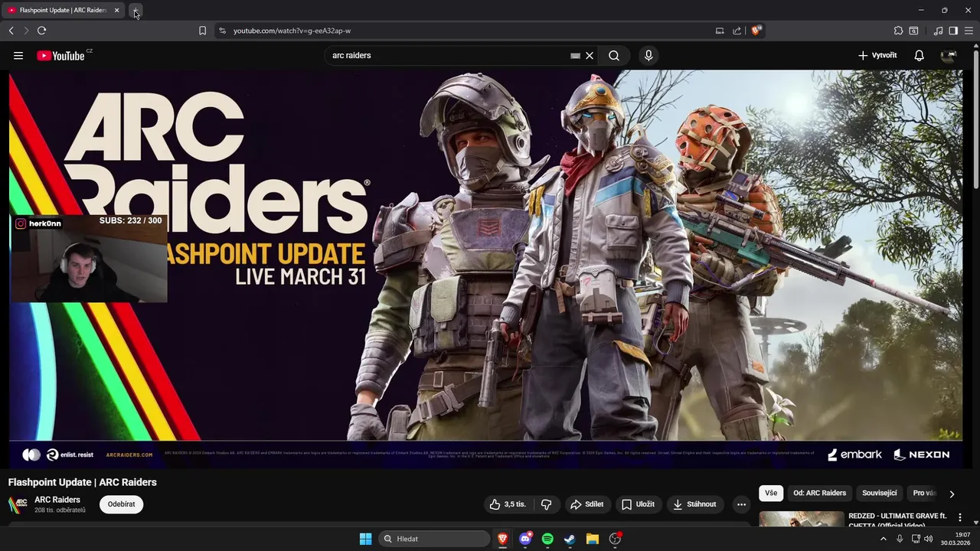Open REDZED - ULTIMATE GRAVE video thumbnail

[802, 519]
